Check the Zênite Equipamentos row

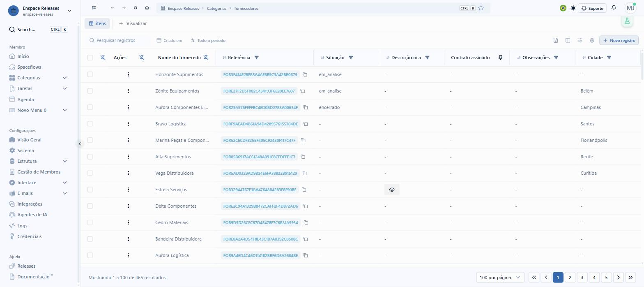[x=90, y=91]
